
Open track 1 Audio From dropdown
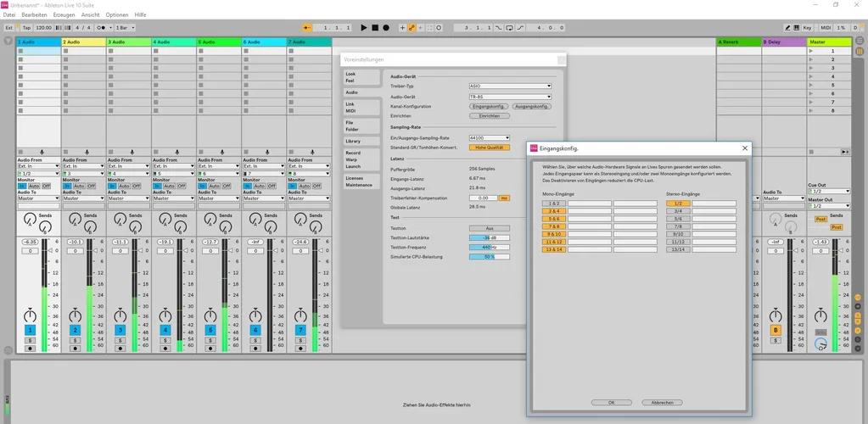tap(38, 166)
